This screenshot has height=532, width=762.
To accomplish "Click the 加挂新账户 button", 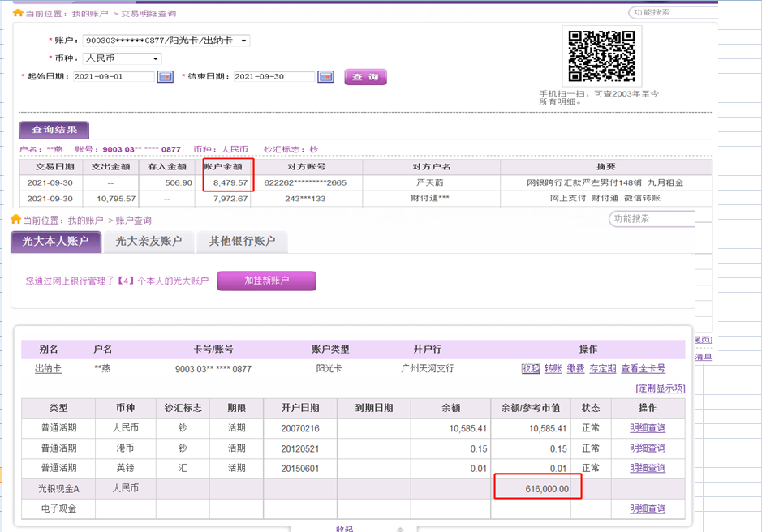I will coord(266,281).
